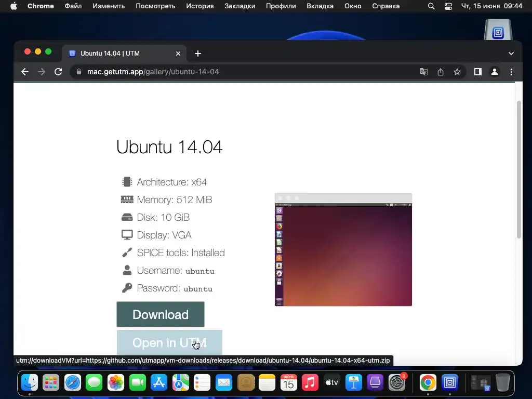
Task: Open UTM app from the Dock
Action: tap(449, 382)
